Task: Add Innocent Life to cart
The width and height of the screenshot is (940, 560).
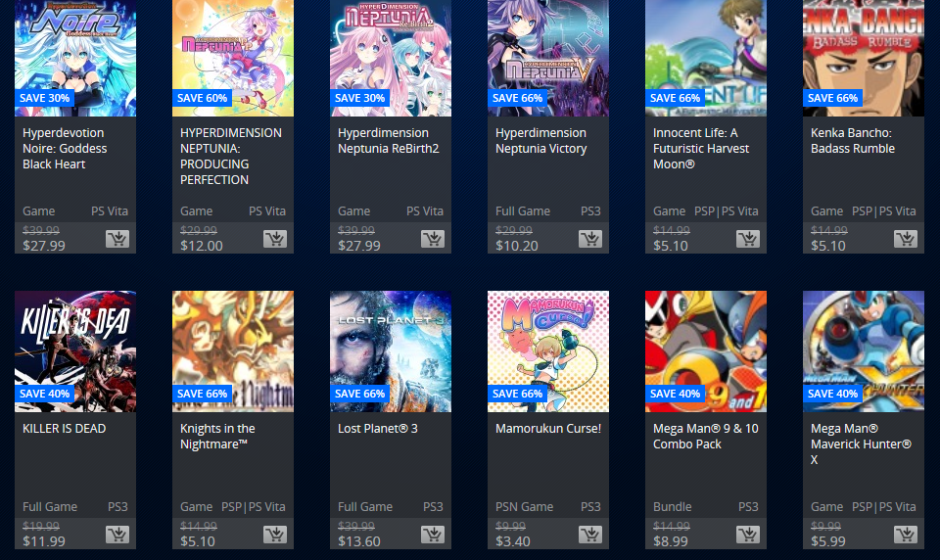Action: pos(748,239)
